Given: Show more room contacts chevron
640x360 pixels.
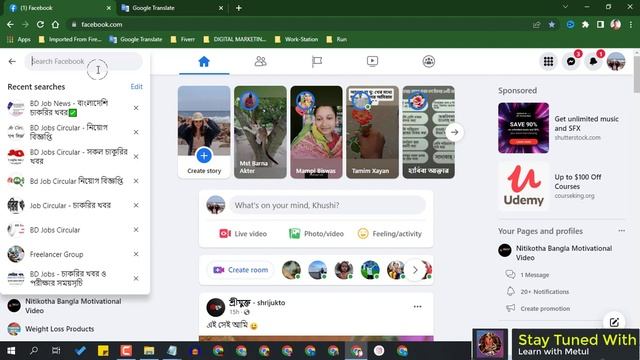Looking at the screenshot, I should click(415, 270).
